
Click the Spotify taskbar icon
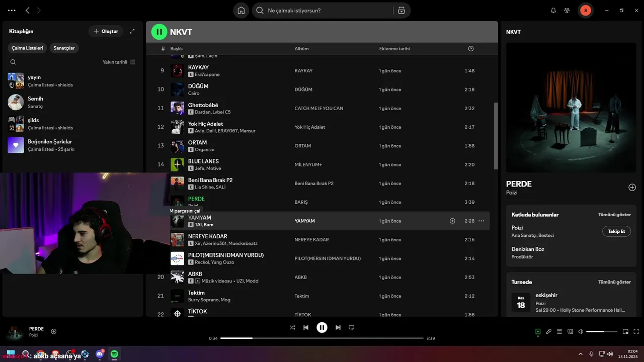point(114,354)
